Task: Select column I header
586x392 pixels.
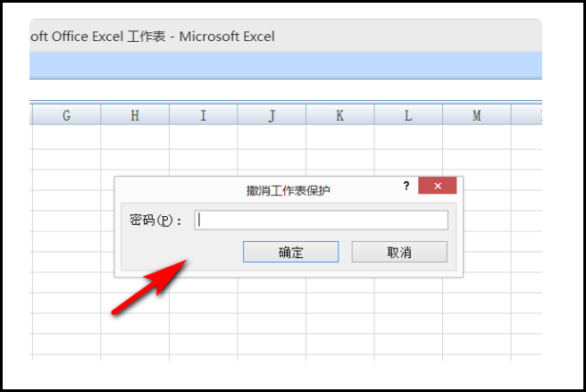Action: click(204, 115)
